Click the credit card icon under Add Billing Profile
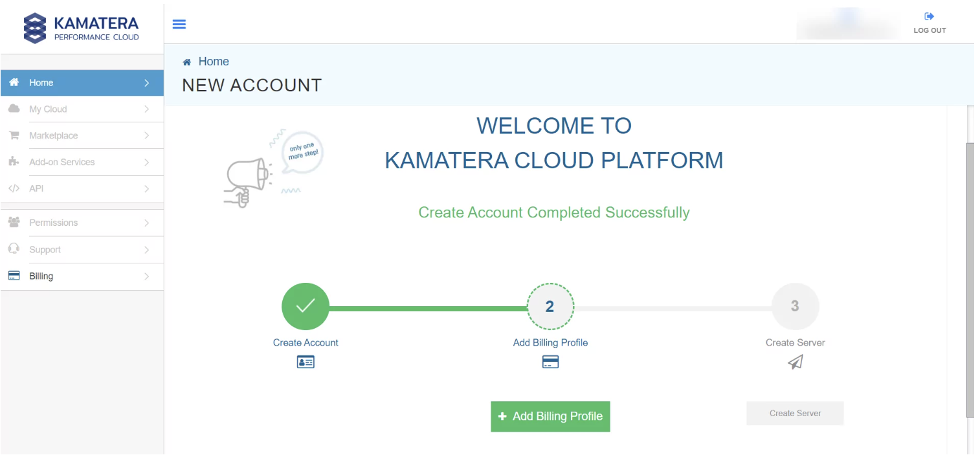Image resolution: width=980 pixels, height=466 pixels. click(x=550, y=362)
